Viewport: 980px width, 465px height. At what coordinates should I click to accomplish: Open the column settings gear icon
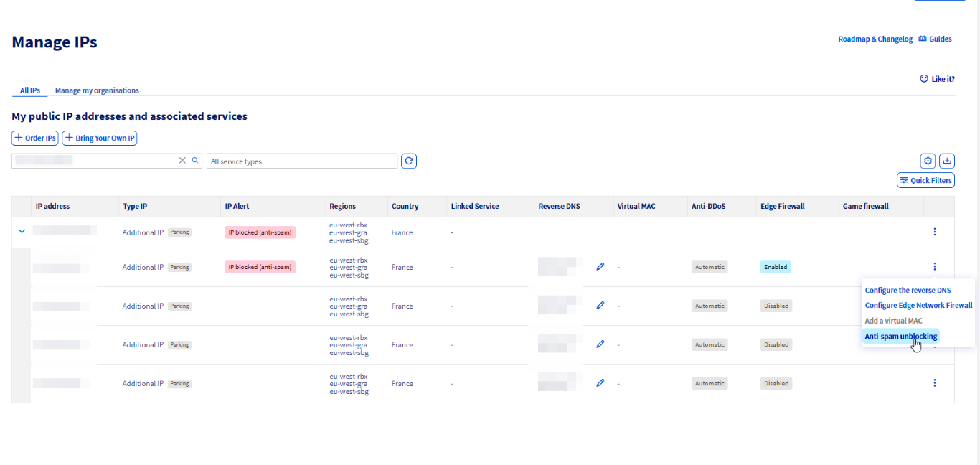(928, 161)
